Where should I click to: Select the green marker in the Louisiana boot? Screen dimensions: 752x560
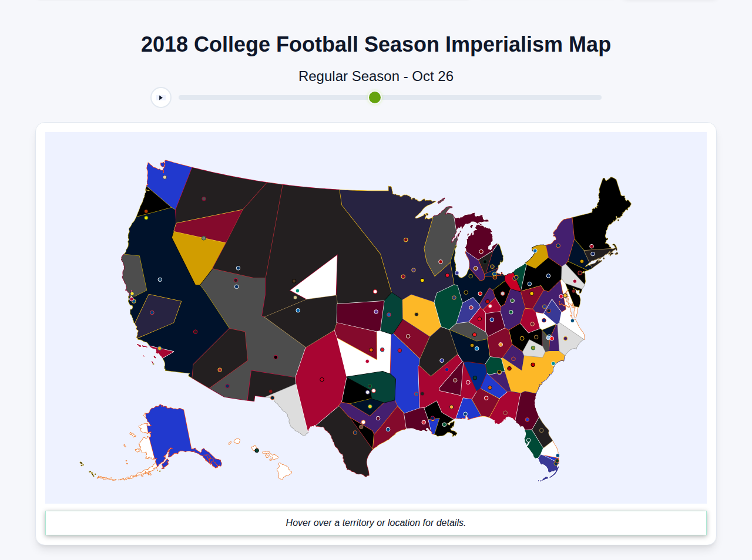coord(444,424)
